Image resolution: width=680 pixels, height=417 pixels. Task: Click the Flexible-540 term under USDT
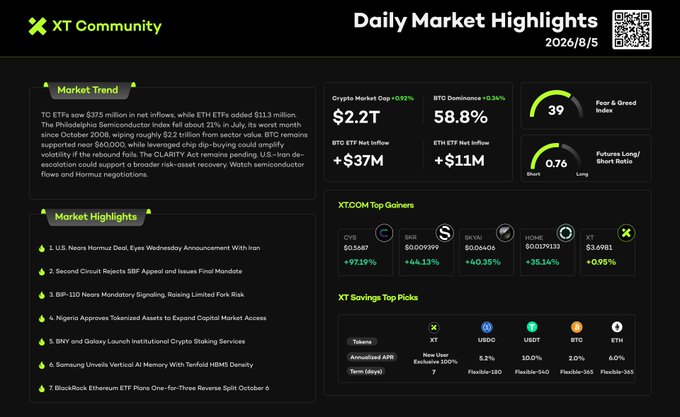click(x=532, y=372)
